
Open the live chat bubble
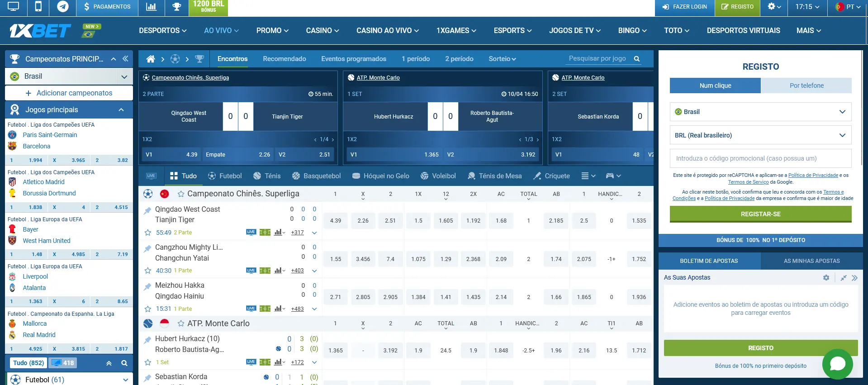point(838,364)
